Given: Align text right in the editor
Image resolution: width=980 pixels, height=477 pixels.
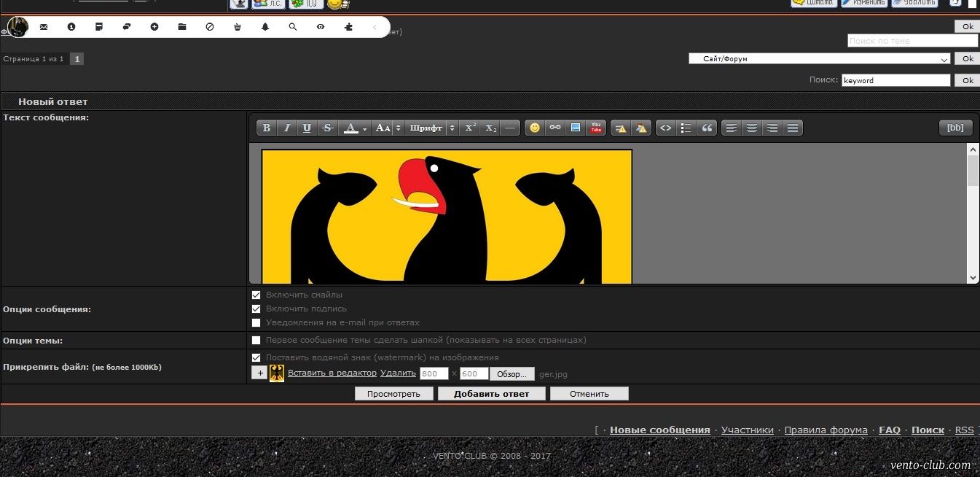Looking at the screenshot, I should pyautogui.click(x=772, y=128).
